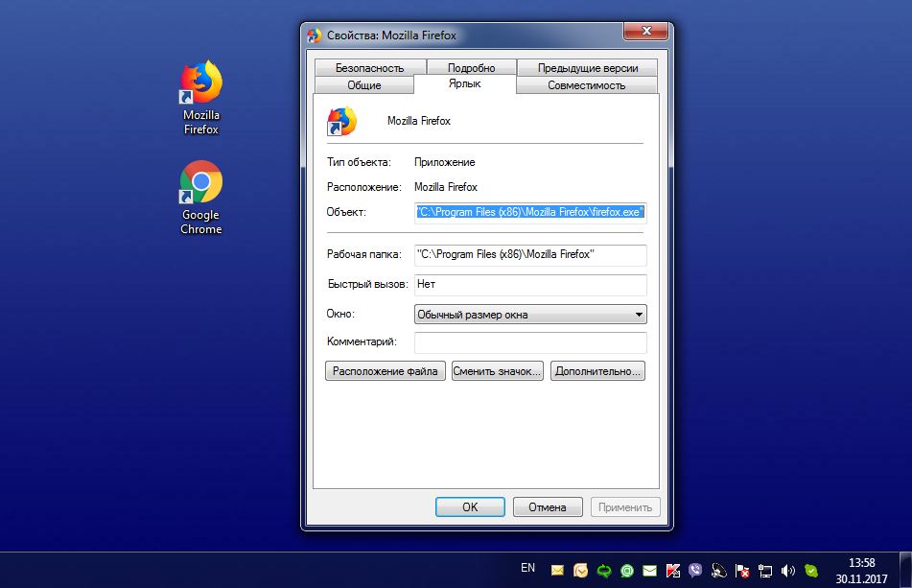Click the Тип объекта label
This screenshot has height=588, width=912.
tap(359, 162)
